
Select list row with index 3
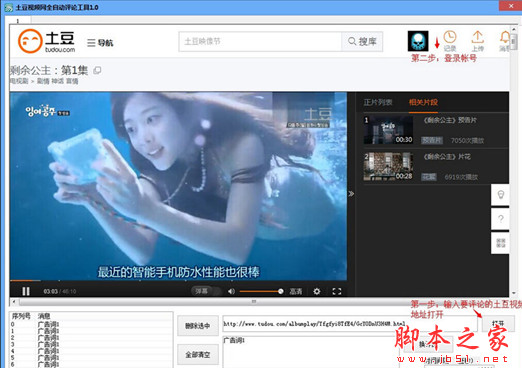point(91,344)
